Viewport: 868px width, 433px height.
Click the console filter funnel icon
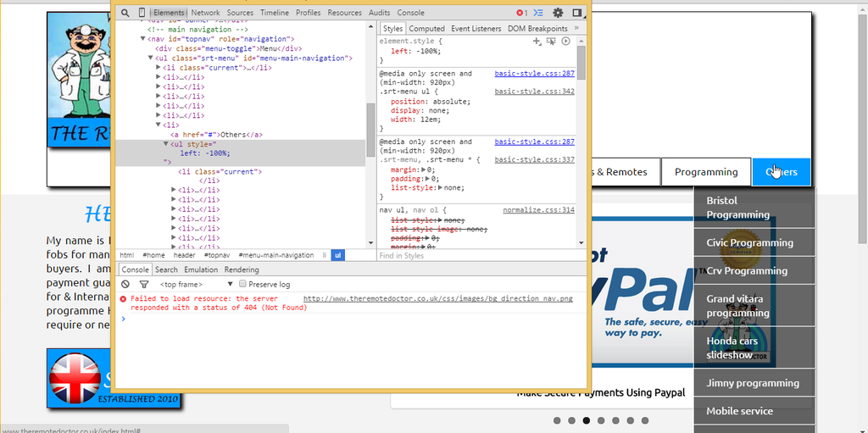(x=143, y=284)
